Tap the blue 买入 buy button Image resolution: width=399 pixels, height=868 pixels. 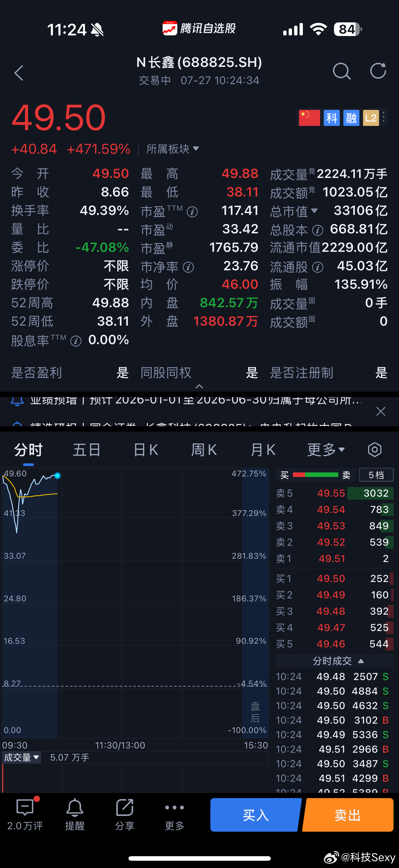pyautogui.click(x=256, y=815)
